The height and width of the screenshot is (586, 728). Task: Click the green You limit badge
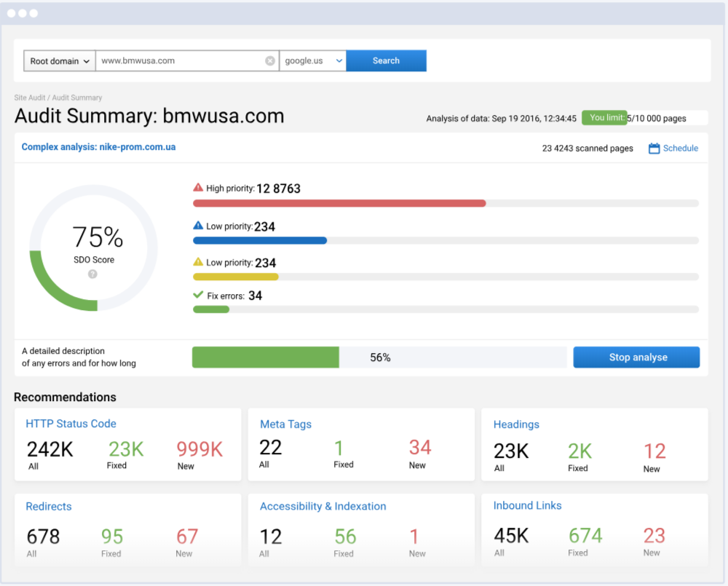coord(604,117)
